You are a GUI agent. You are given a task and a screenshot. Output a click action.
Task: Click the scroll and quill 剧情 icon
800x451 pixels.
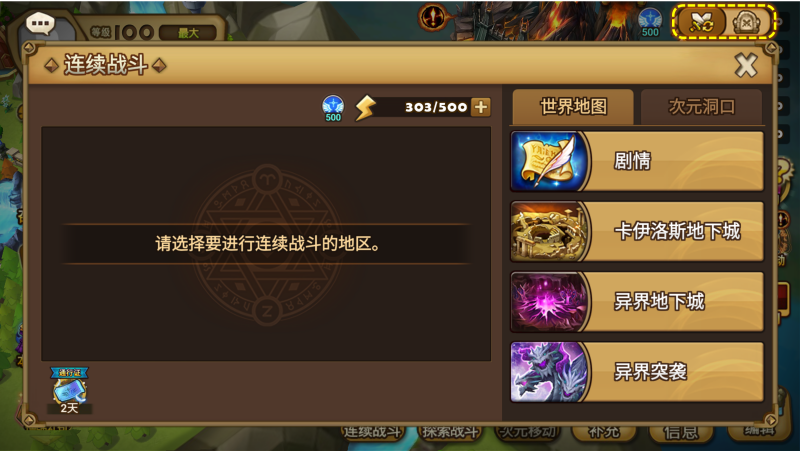[548, 161]
